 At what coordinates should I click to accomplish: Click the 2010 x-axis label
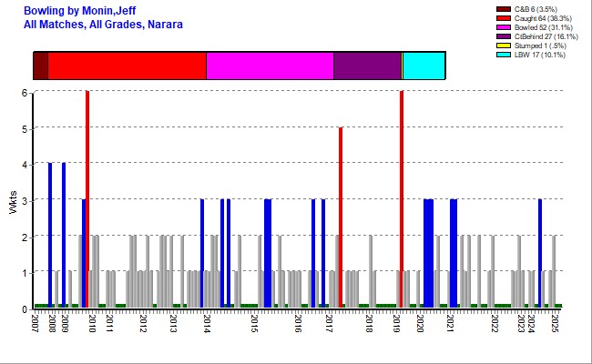92,324
